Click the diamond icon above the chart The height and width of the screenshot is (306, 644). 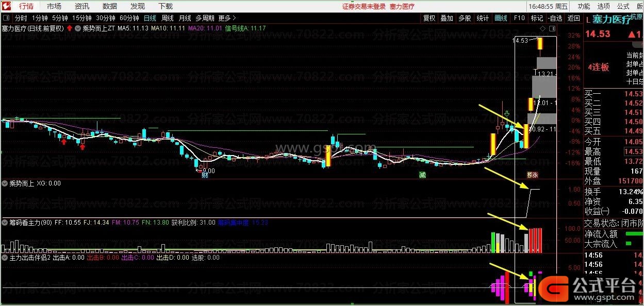(542, 28)
